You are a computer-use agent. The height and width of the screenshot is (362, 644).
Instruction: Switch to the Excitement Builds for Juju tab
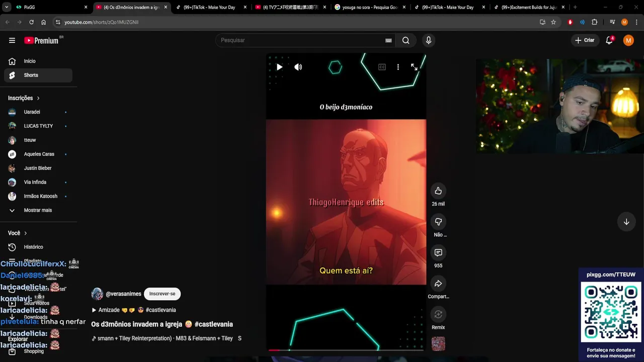[529, 7]
